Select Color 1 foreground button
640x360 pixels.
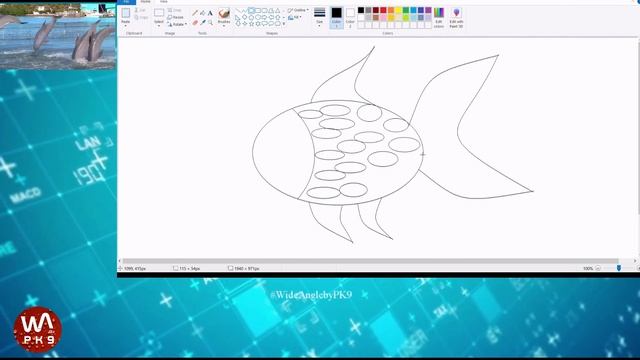(336, 17)
